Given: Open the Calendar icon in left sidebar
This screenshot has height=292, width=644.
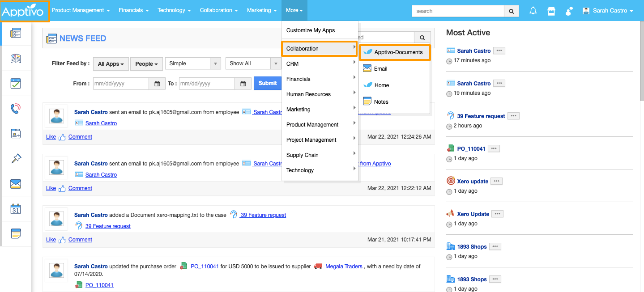Looking at the screenshot, I should click(16, 209).
